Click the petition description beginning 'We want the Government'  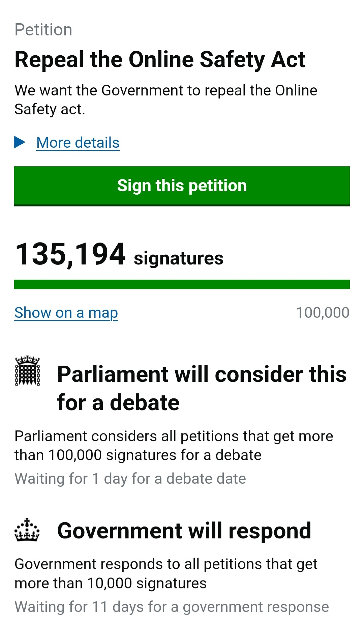[166, 100]
